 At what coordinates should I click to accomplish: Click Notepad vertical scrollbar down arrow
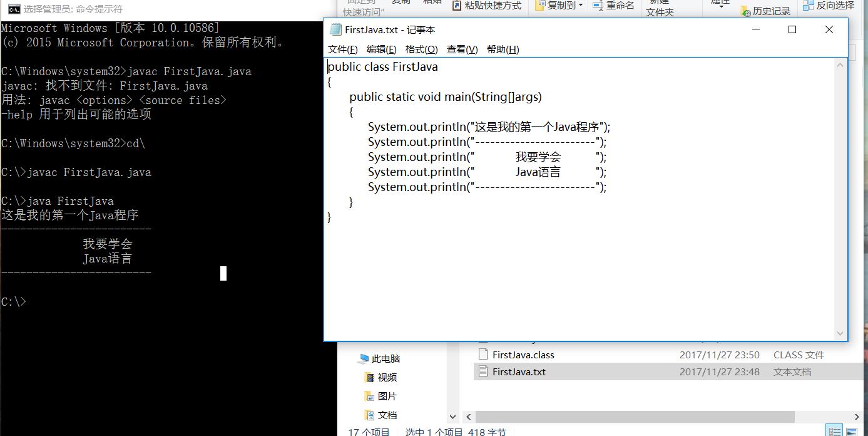[840, 334]
